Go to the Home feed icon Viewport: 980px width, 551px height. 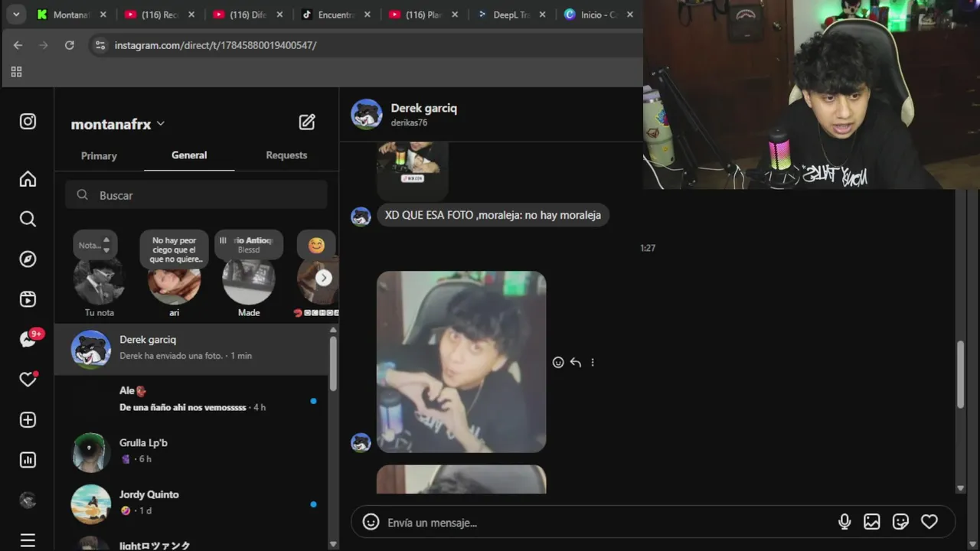pyautogui.click(x=28, y=179)
